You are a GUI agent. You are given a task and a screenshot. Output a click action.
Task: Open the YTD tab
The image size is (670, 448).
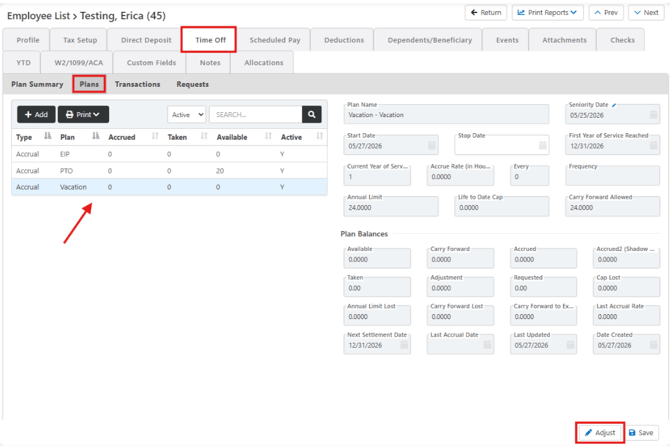pos(22,62)
